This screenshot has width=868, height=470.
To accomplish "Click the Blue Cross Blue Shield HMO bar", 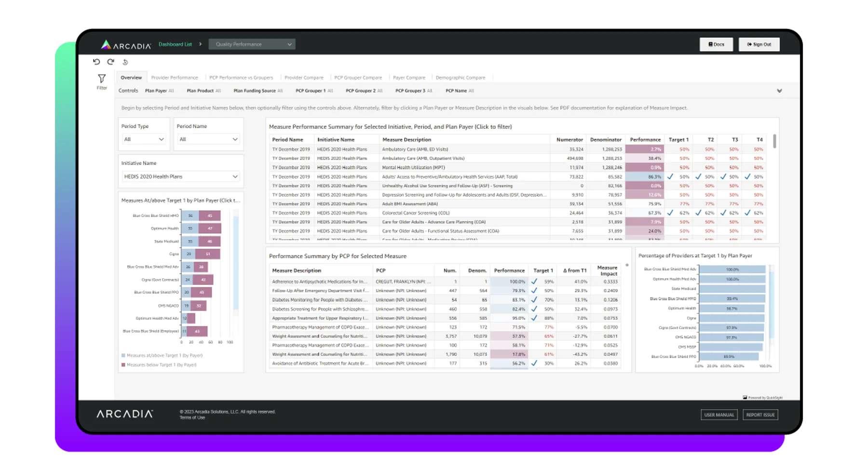I will coord(201,215).
